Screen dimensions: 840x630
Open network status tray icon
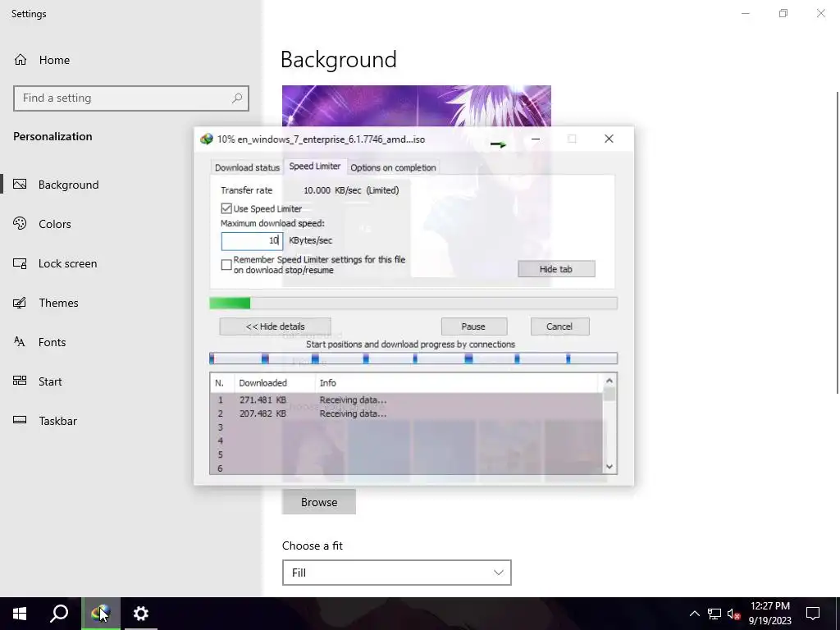tap(714, 614)
